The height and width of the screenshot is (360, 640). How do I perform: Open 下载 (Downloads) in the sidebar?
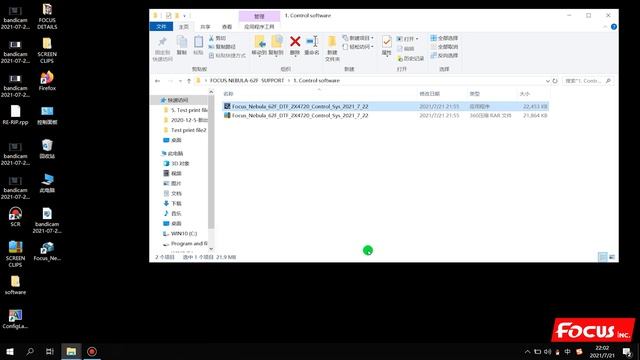(172, 203)
